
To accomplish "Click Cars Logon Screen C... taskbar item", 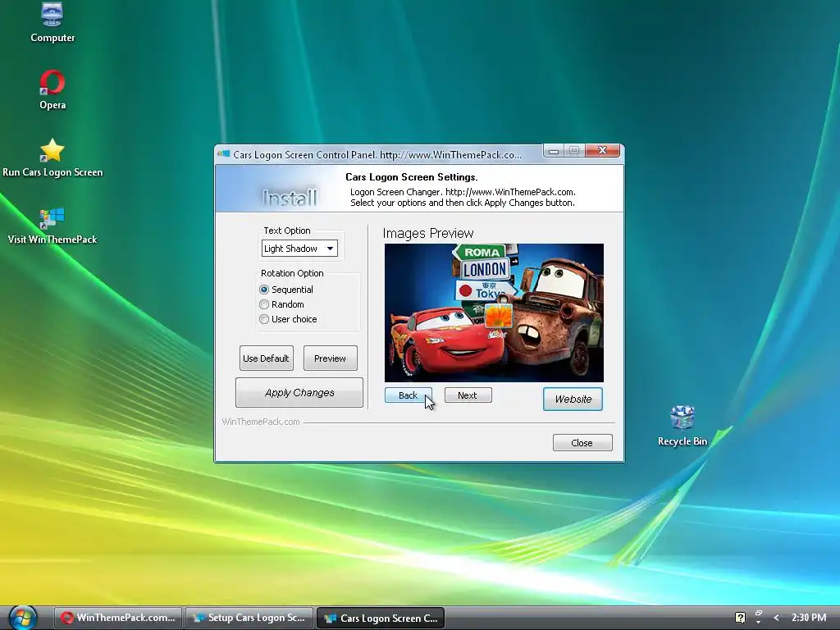I will [381, 618].
